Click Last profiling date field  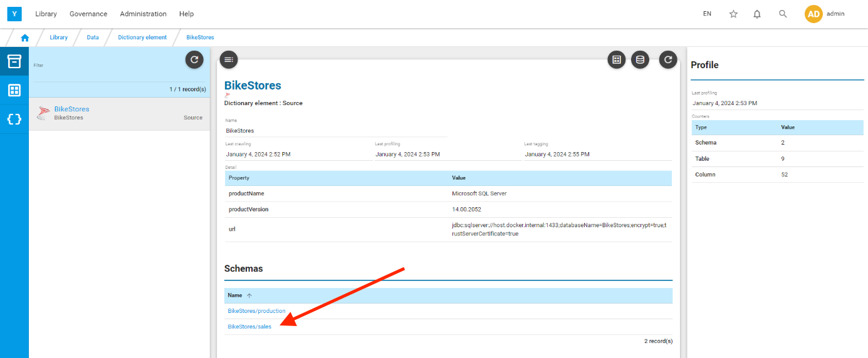[x=448, y=154]
